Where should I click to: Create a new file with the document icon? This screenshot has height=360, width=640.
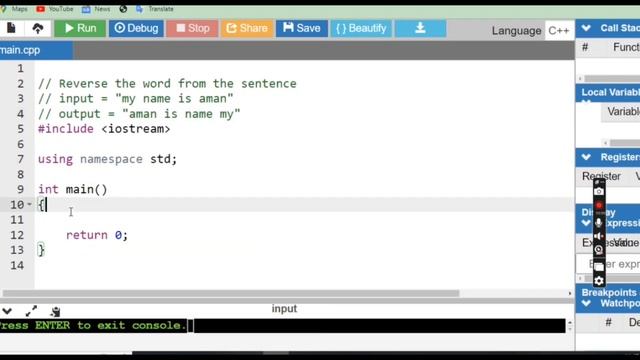pyautogui.click(x=11, y=28)
